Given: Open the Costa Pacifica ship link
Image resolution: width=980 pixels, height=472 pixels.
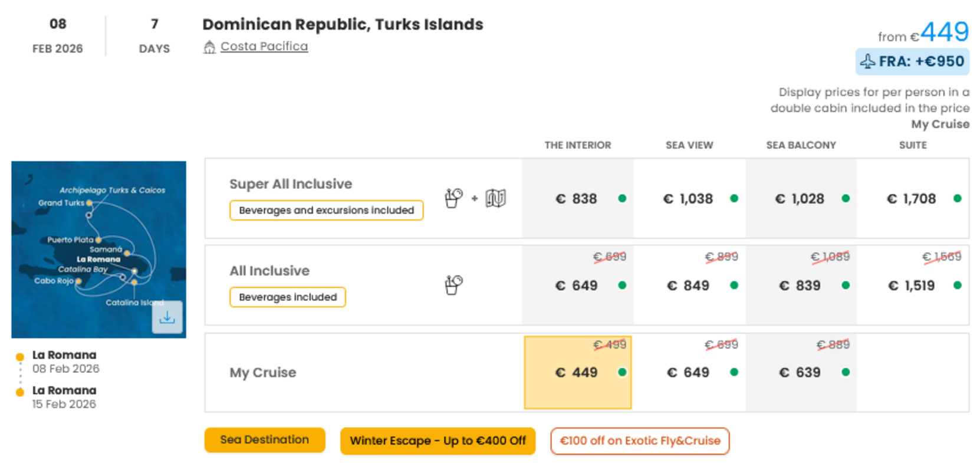Looking at the screenshot, I should pyautogui.click(x=264, y=47).
